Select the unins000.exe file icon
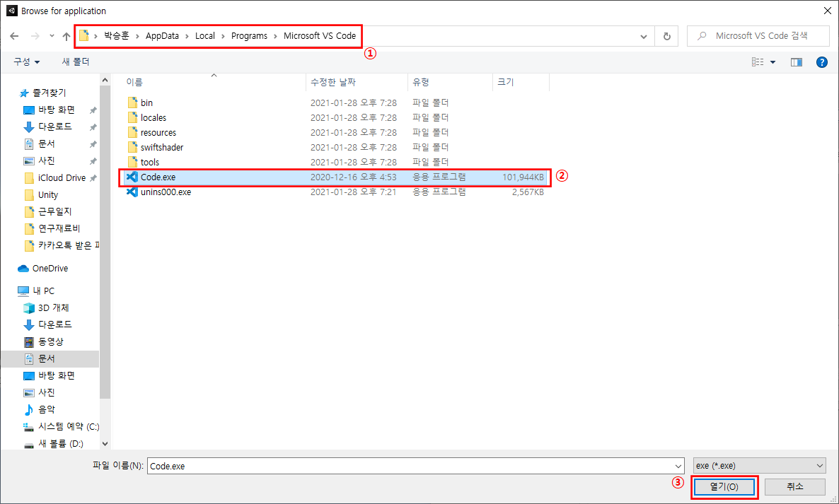Image resolution: width=839 pixels, height=504 pixels. (x=132, y=192)
